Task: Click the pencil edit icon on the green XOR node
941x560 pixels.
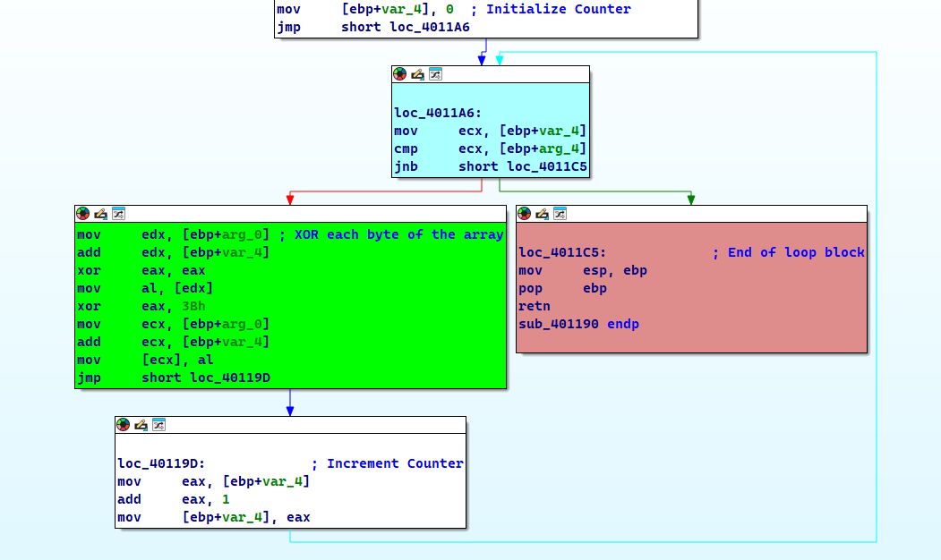Action: pos(100,214)
